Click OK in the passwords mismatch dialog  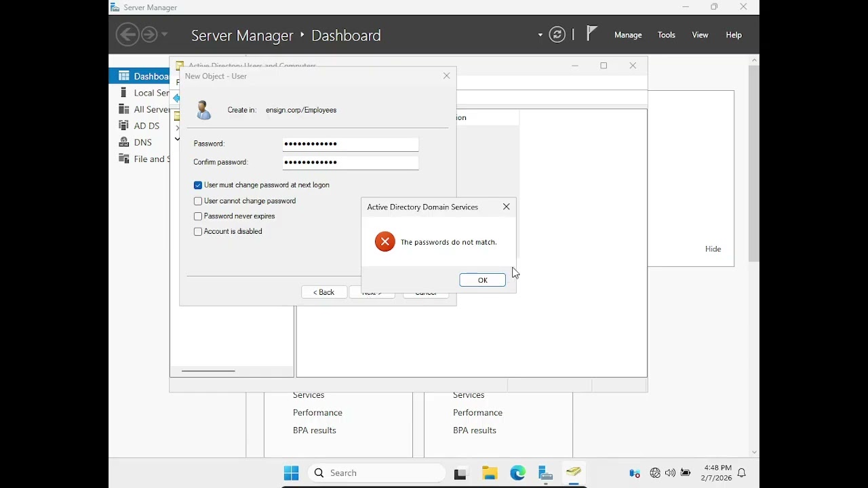(x=482, y=280)
